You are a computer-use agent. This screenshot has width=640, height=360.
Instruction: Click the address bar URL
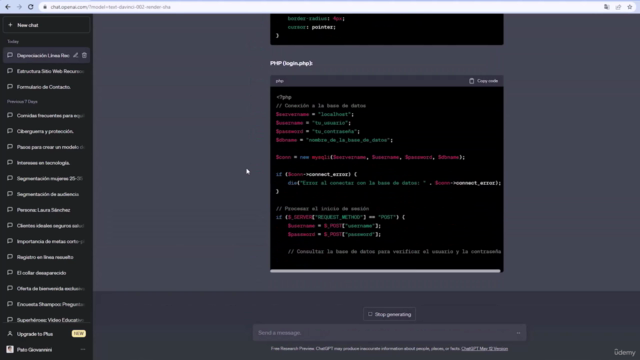[110, 7]
